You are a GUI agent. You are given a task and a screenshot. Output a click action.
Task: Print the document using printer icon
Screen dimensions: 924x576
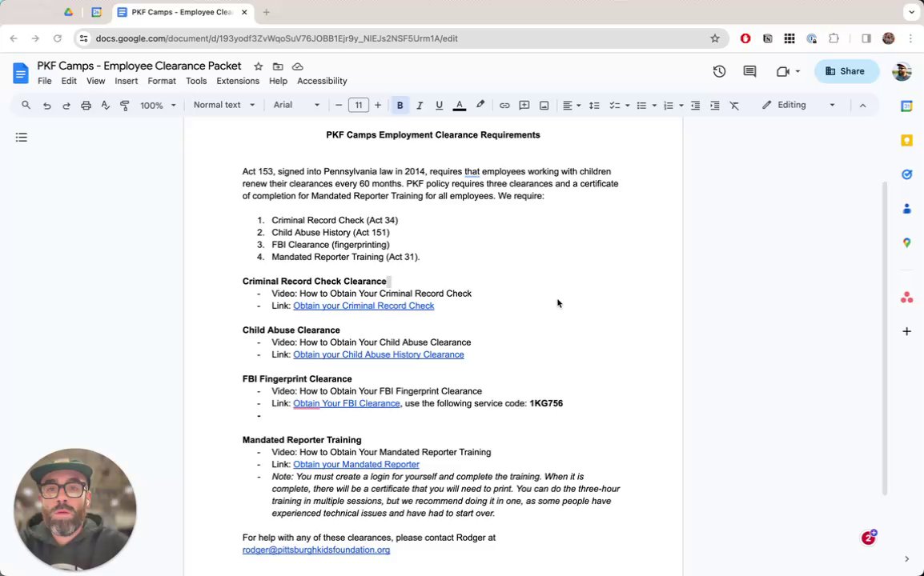(x=86, y=106)
